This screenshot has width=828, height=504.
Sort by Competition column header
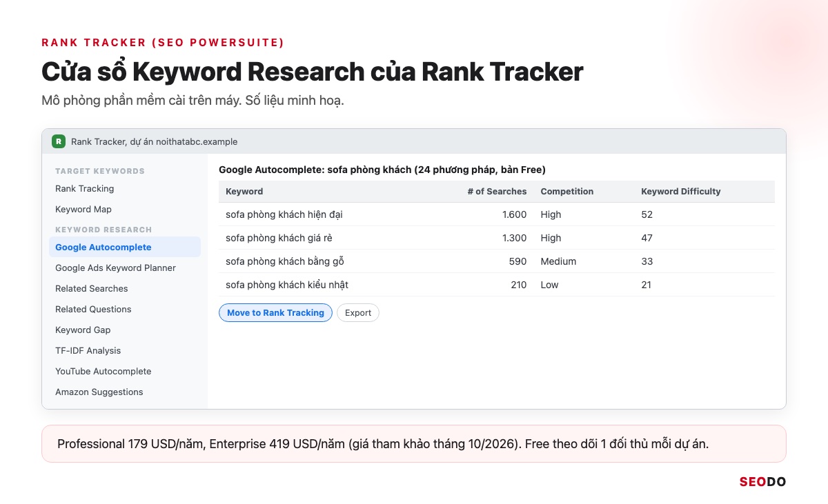click(x=566, y=191)
